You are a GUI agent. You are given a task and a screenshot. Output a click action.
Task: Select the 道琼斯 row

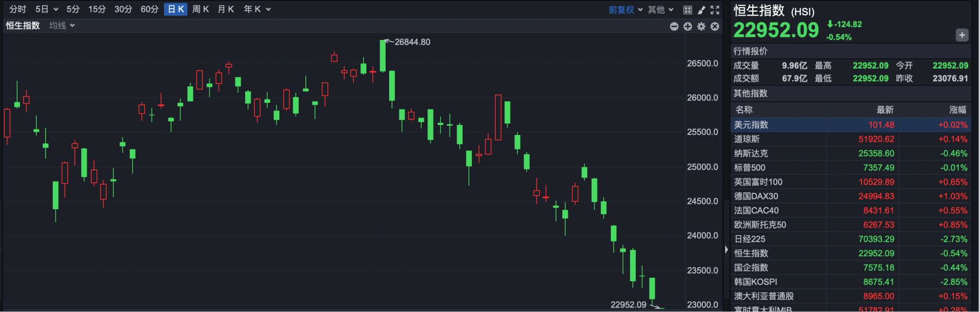851,139
